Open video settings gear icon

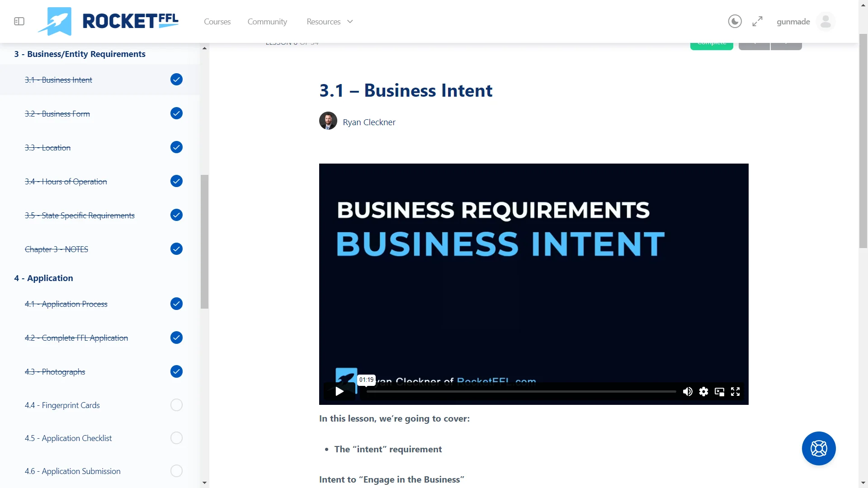(x=703, y=391)
